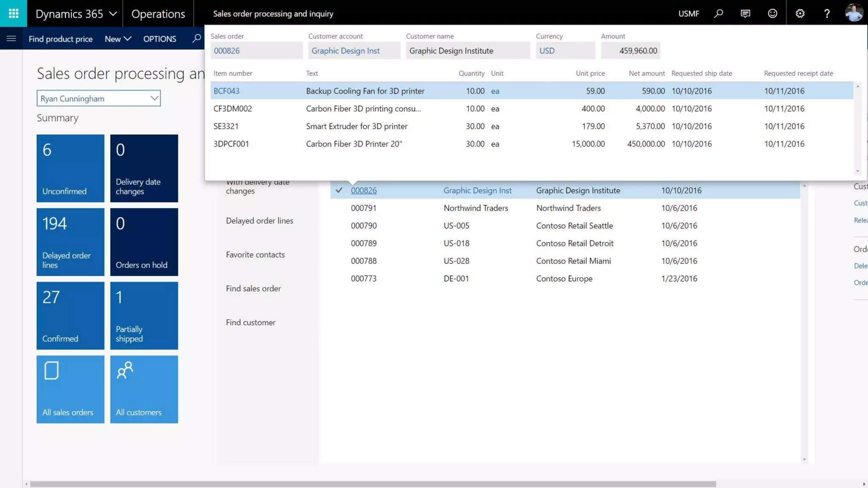Expand the Dynamics 365 chevron menu
This screenshot has width=868, height=488.
tap(113, 14)
